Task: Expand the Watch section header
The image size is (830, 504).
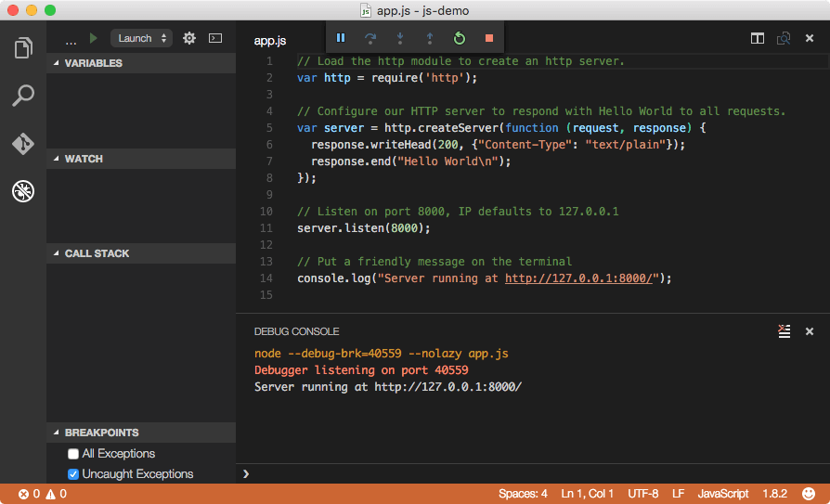Action: [x=84, y=159]
